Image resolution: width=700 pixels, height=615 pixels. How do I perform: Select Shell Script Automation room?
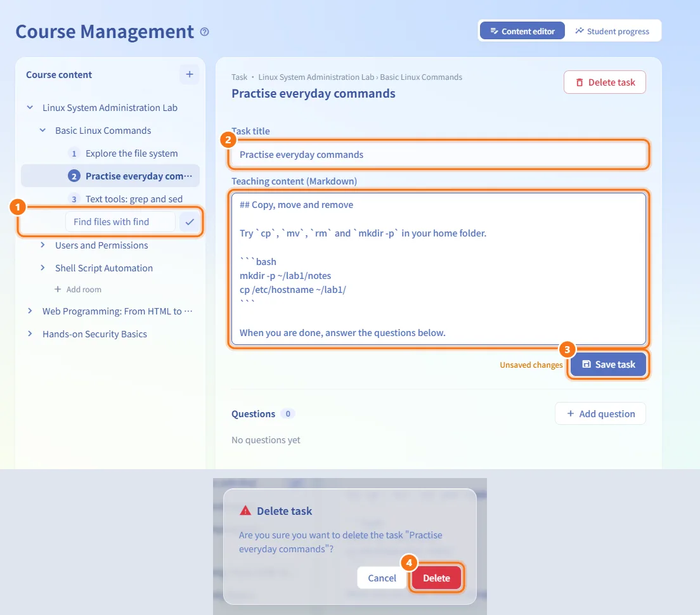pos(104,268)
